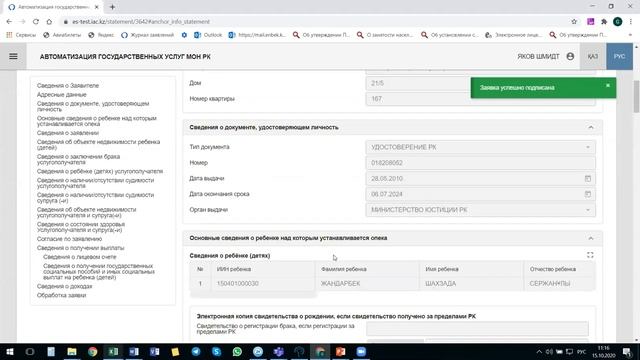Open calendar for Дата окончания срока
Viewport: 640px width, 360px height.
point(588,194)
